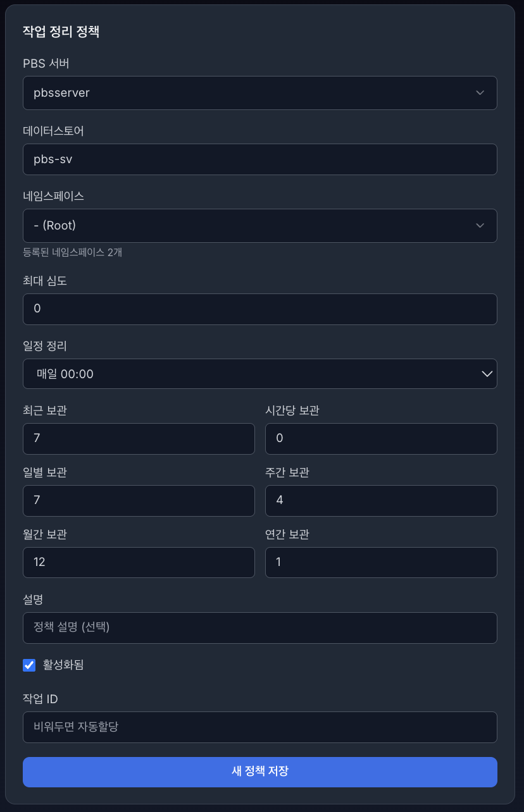
Task: Click the 작업 ID auto-assign input
Action: (259, 727)
